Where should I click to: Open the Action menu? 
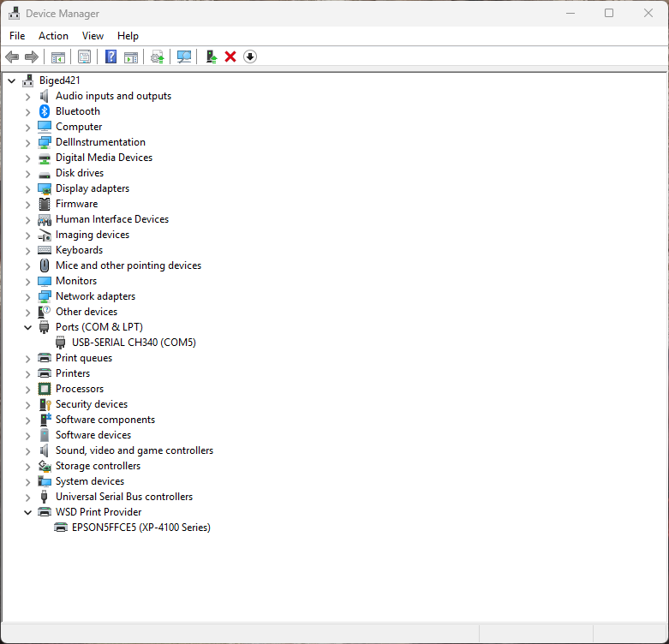coord(53,36)
